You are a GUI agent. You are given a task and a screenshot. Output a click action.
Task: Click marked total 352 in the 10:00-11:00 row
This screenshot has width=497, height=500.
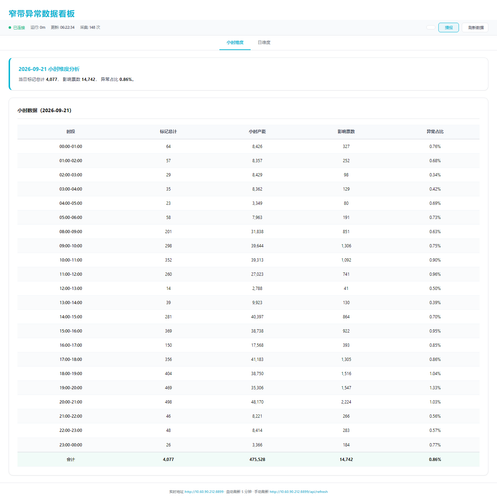point(168,260)
